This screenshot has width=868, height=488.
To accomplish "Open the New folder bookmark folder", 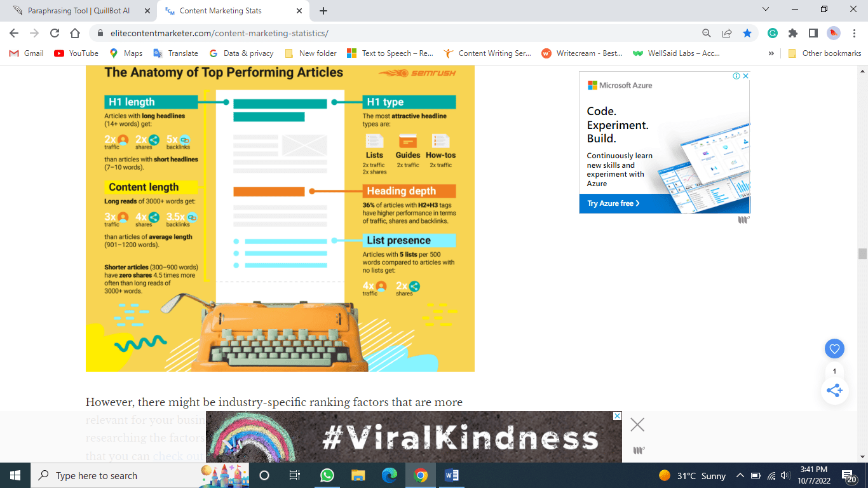I will [x=311, y=53].
